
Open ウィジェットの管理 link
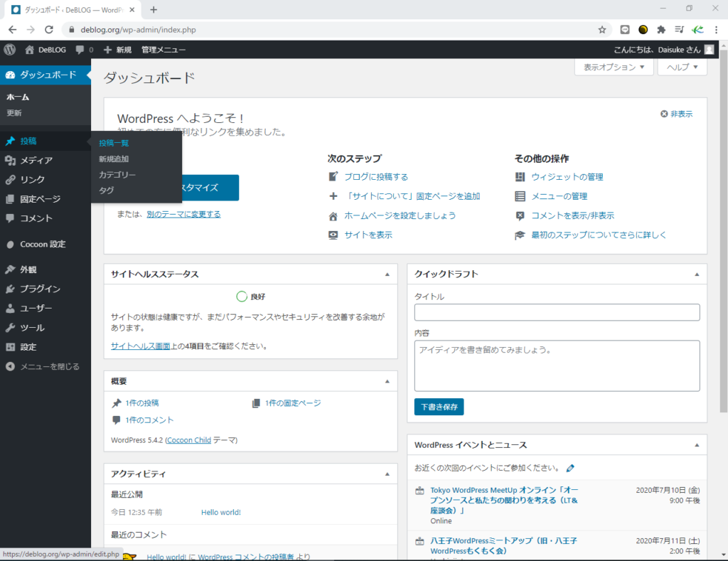click(x=567, y=177)
